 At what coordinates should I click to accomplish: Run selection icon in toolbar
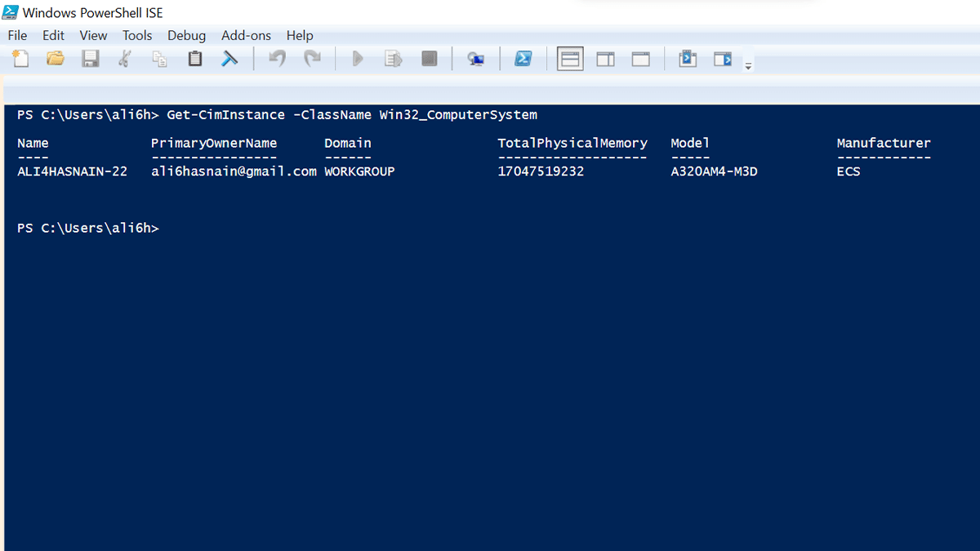394,59
